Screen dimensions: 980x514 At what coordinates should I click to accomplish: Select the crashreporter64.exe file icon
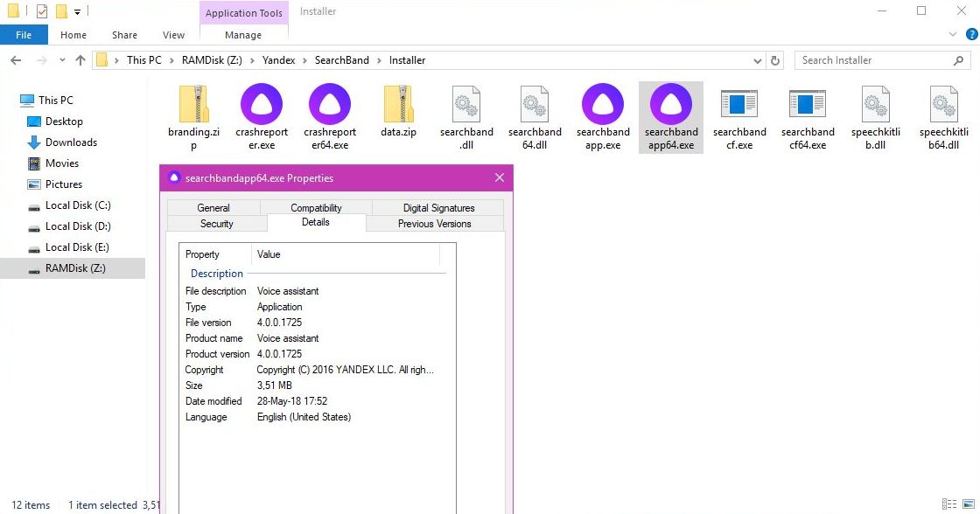[330, 104]
